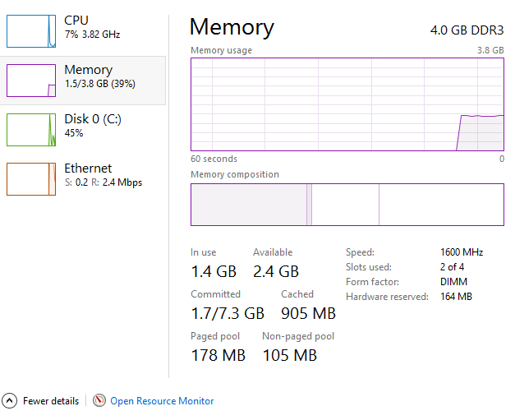Click the Cached 905 MB value
This screenshot has width=515, height=420.
click(308, 313)
